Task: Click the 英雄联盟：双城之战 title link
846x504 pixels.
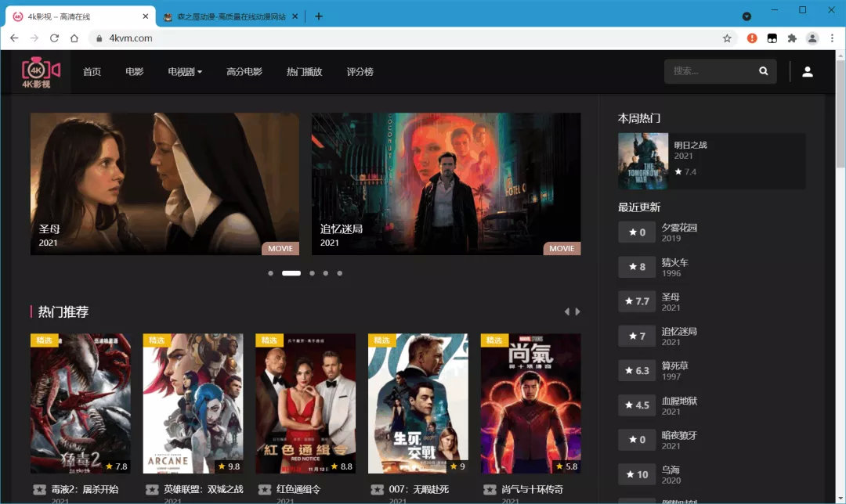Action: (204, 489)
